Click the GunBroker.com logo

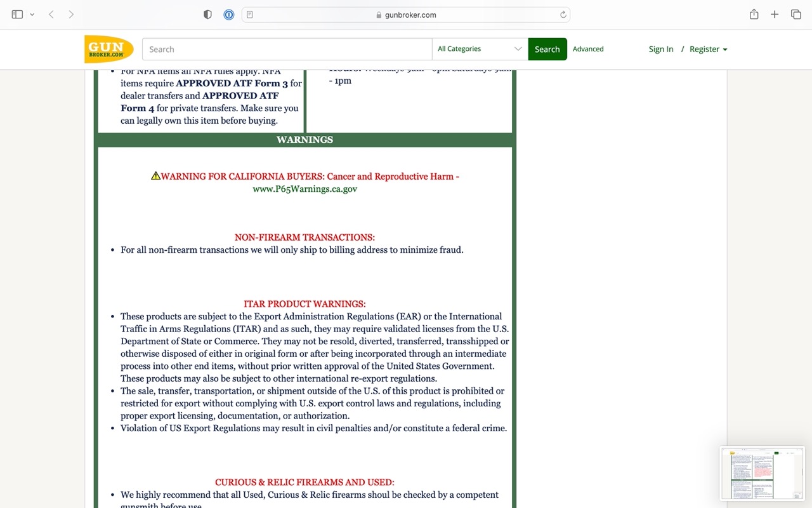(x=108, y=49)
